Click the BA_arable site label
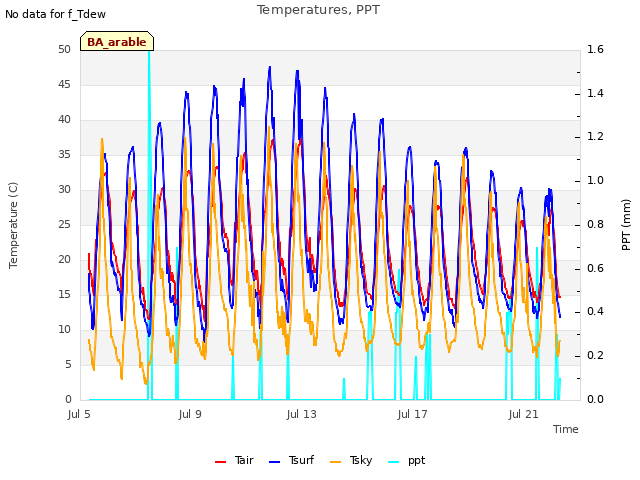Screen dimensions: 640x480 click(117, 42)
